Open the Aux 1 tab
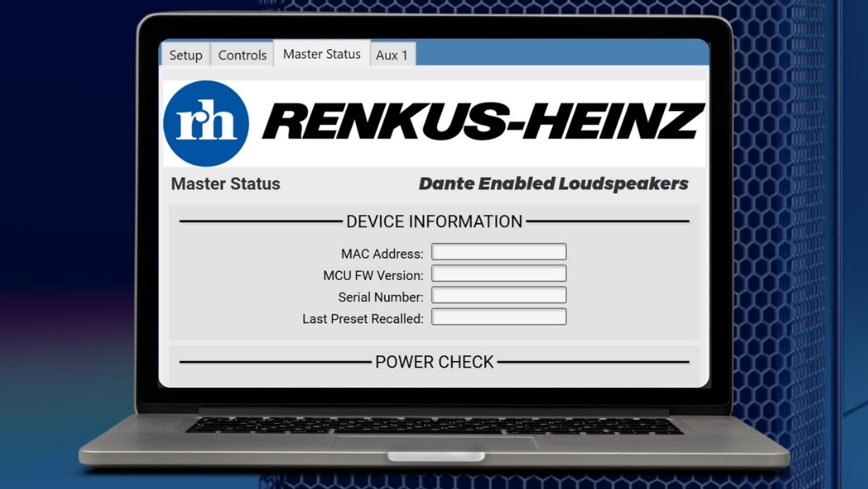This screenshot has width=868, height=489. [x=392, y=55]
